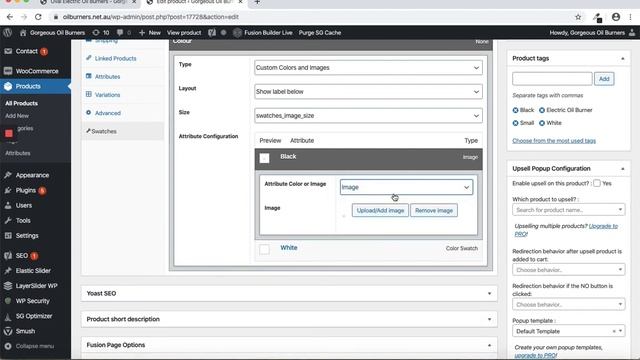Open the Gorgeous Oil Burners site home icon
The width and height of the screenshot is (640, 360).
tap(23, 33)
